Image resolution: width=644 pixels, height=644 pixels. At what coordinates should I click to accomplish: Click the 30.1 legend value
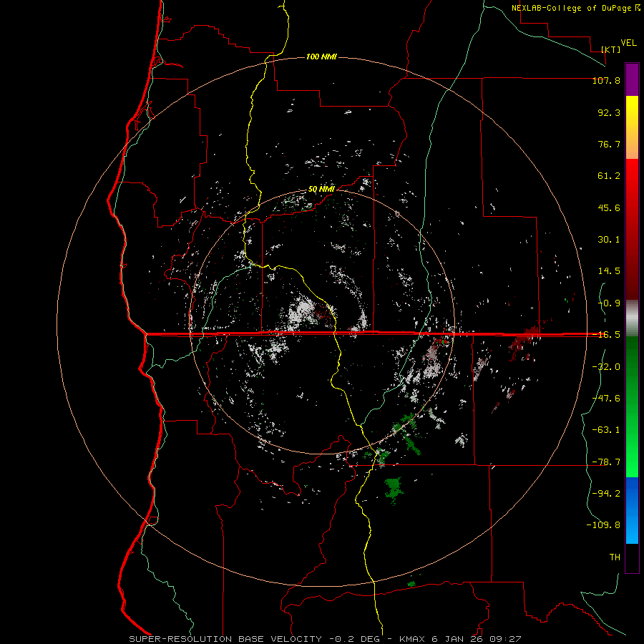point(609,240)
